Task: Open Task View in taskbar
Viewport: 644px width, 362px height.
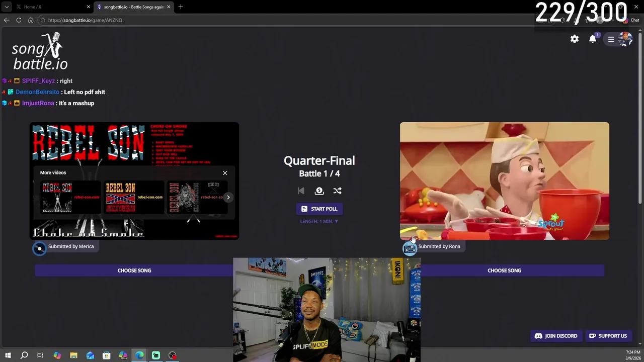Action: pos(40,355)
